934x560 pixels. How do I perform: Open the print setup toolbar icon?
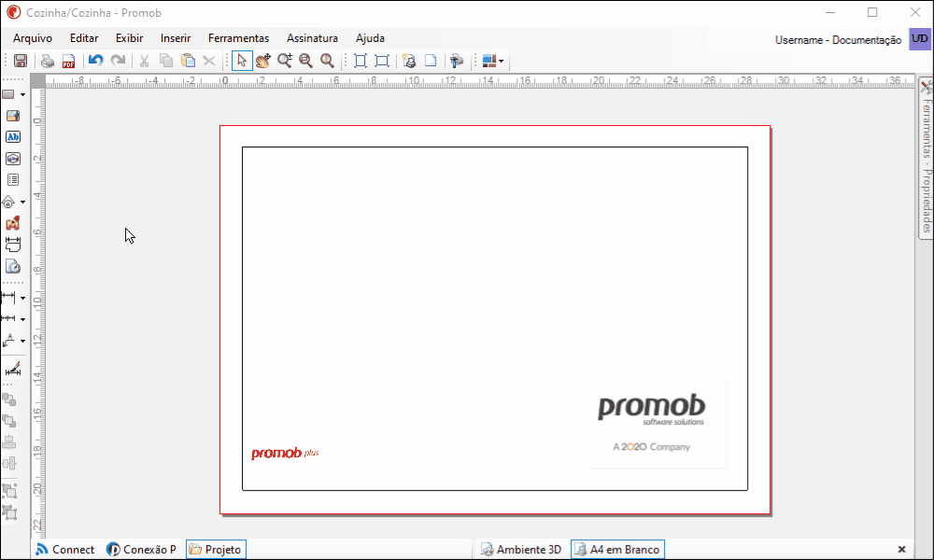tap(457, 61)
